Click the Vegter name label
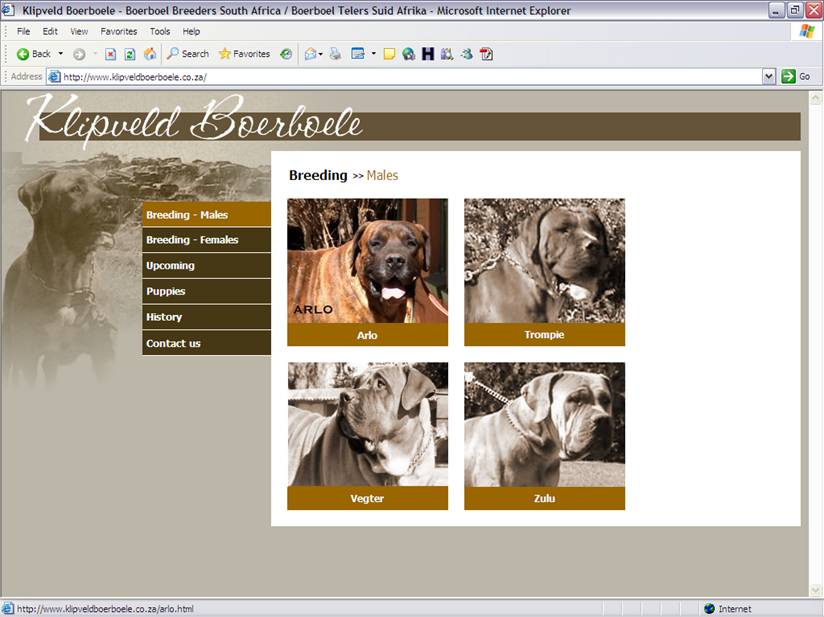This screenshot has height=617, width=824. [367, 498]
